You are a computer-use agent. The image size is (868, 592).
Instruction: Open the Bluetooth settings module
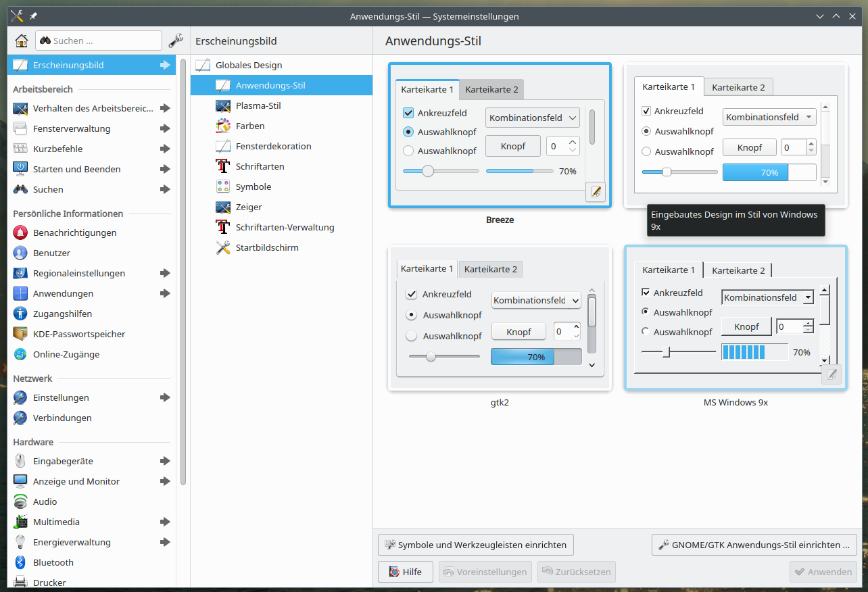(x=53, y=562)
